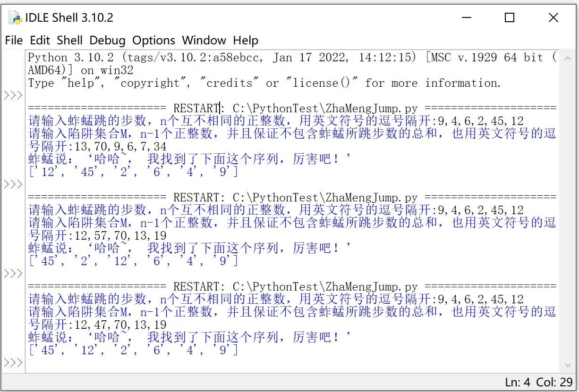579x392 pixels.
Task: Open the Debug menu
Action: pyautogui.click(x=107, y=41)
